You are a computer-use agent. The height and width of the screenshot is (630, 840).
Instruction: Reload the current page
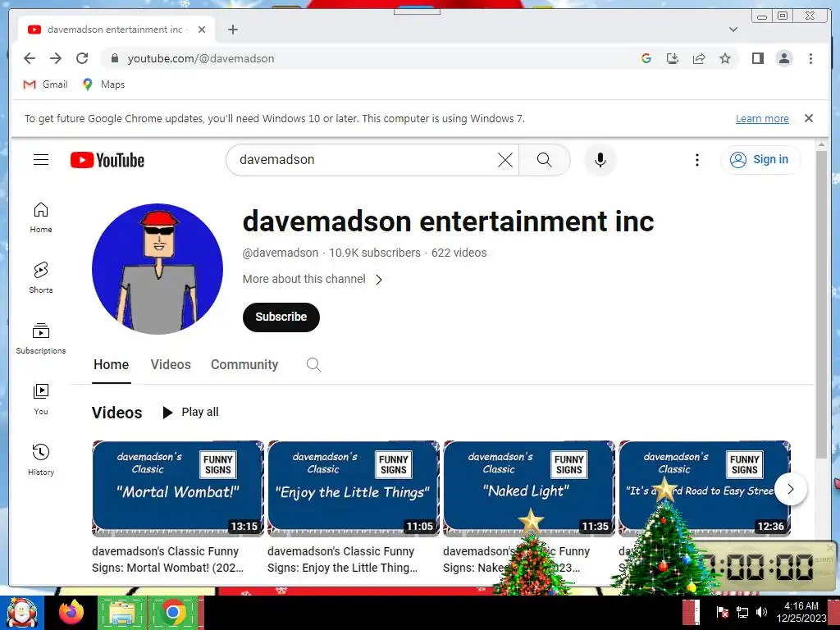click(82, 58)
